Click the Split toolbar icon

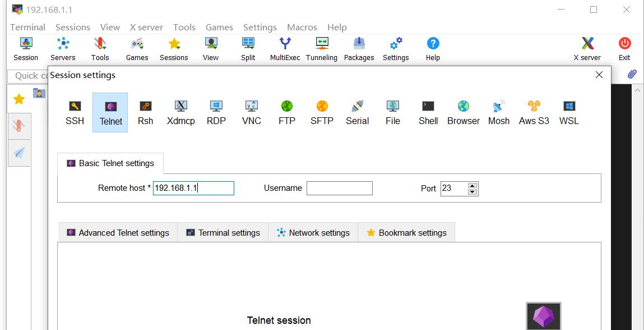click(248, 49)
